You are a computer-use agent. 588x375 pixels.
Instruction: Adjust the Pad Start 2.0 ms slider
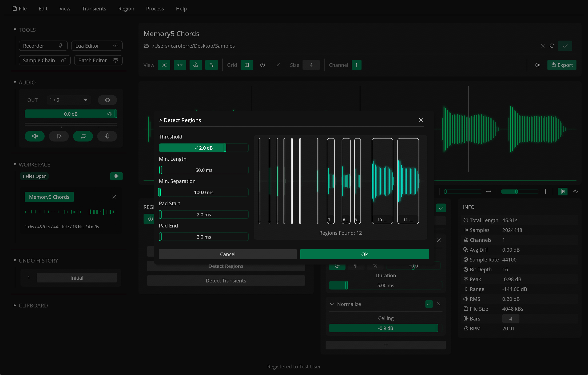(x=204, y=214)
